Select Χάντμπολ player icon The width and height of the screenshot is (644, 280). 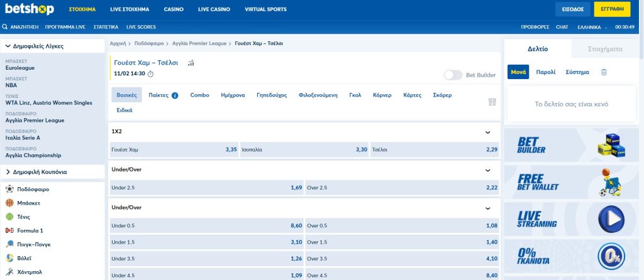9,272
